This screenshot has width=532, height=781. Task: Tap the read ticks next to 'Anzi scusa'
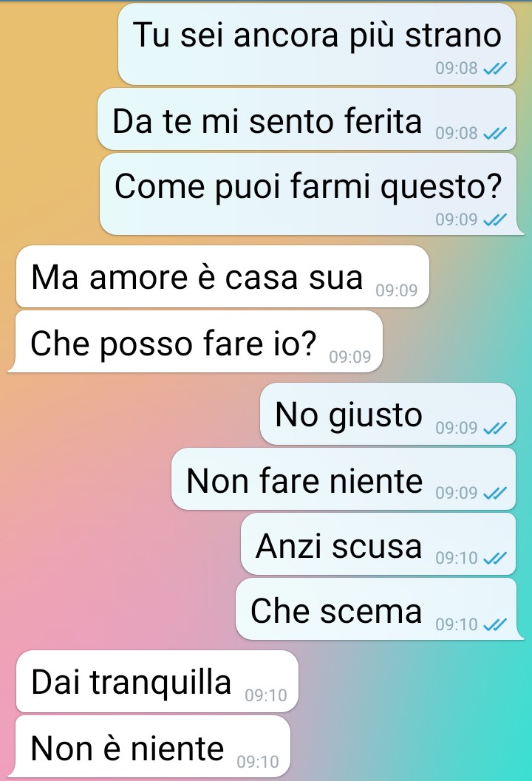tap(495, 559)
